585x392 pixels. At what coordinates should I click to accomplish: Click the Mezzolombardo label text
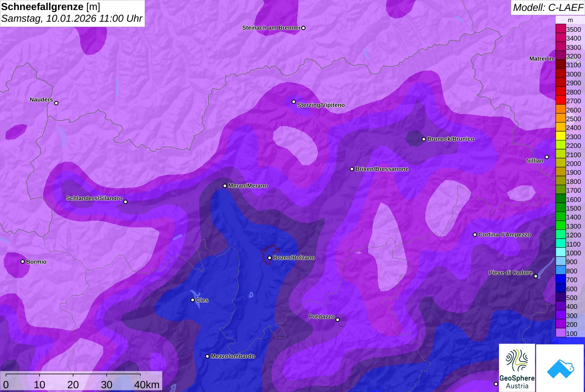(x=233, y=356)
